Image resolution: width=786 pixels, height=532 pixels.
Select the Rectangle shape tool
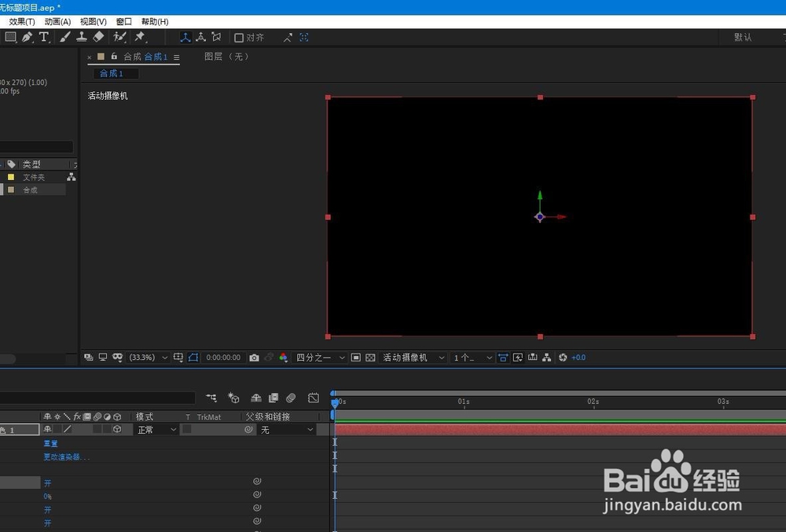coord(10,37)
